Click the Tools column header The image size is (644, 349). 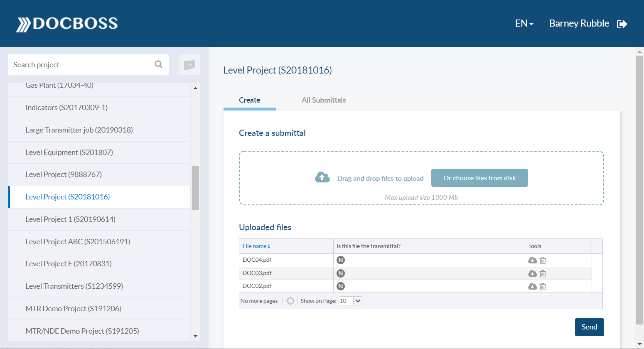[x=558, y=246]
